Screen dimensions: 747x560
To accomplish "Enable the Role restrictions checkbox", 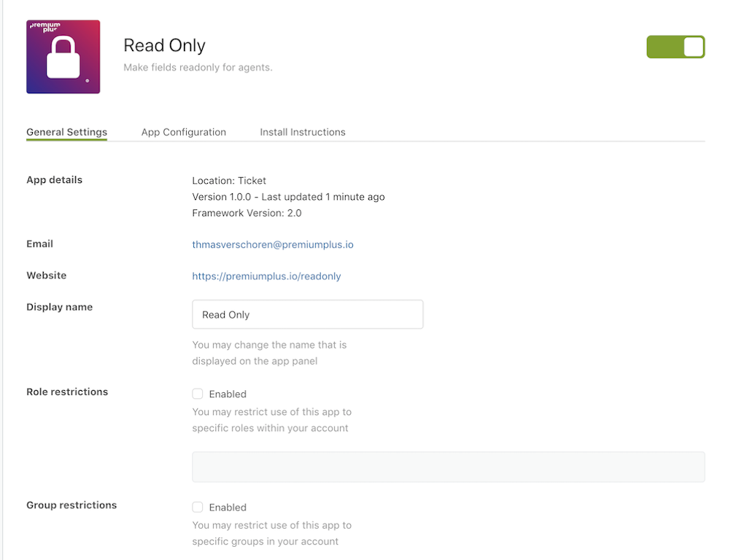I will point(198,394).
